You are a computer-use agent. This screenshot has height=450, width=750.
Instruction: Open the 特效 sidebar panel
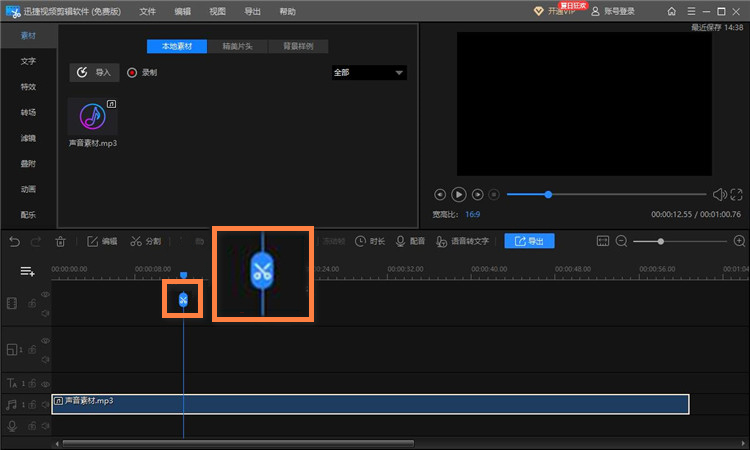[x=28, y=87]
